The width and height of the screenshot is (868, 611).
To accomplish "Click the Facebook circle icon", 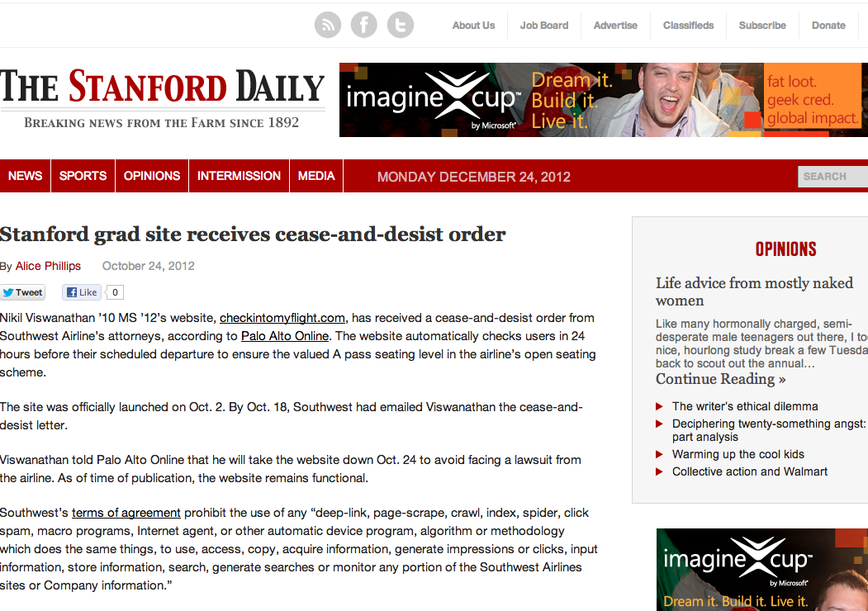I will point(364,25).
